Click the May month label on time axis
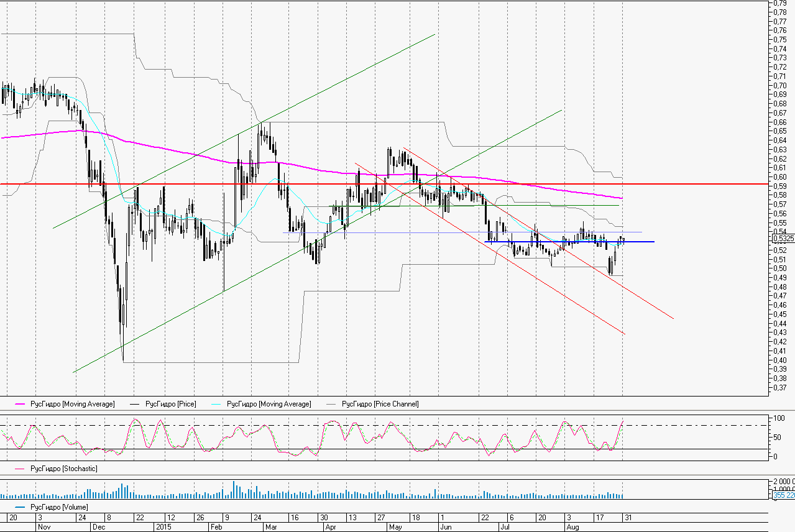Screen dimensions: 795x532 pyautogui.click(x=395, y=526)
